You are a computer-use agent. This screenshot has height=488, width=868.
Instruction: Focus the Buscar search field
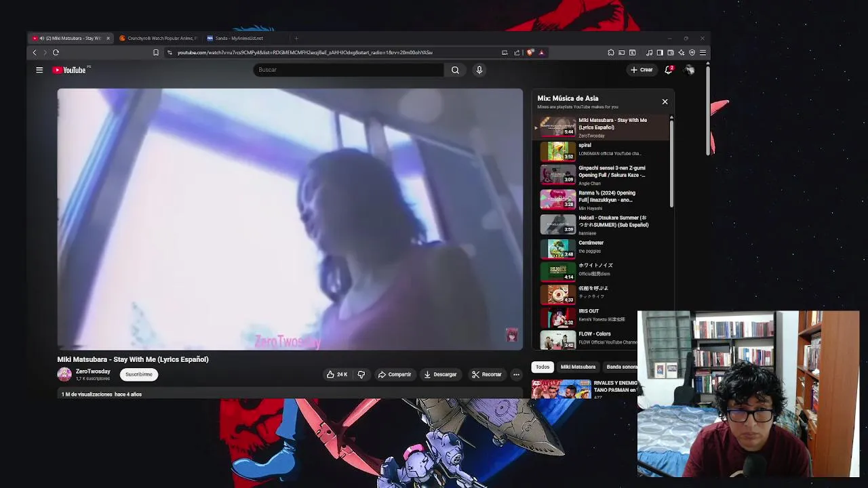pyautogui.click(x=349, y=70)
